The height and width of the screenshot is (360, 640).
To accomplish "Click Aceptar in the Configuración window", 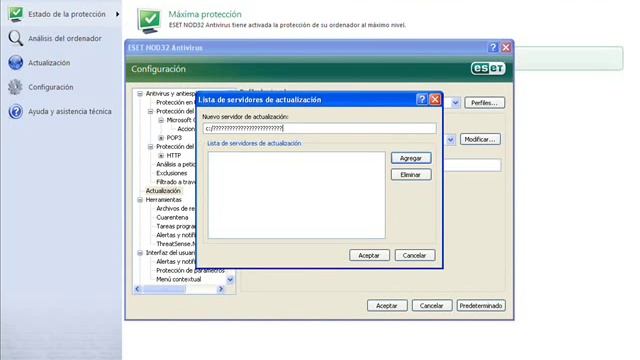I will [x=387, y=305].
